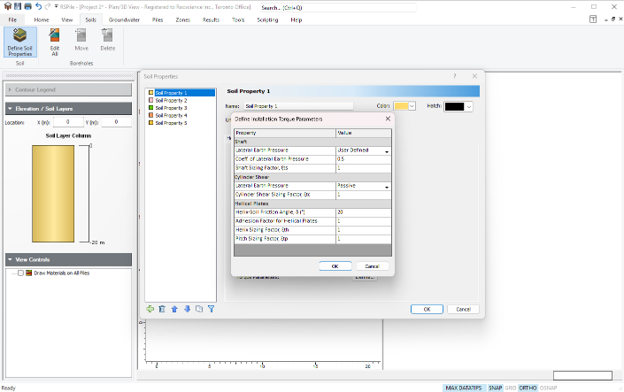Click Cancel in Soil Properties dialog
This screenshot has height=392, width=624.
(463, 309)
